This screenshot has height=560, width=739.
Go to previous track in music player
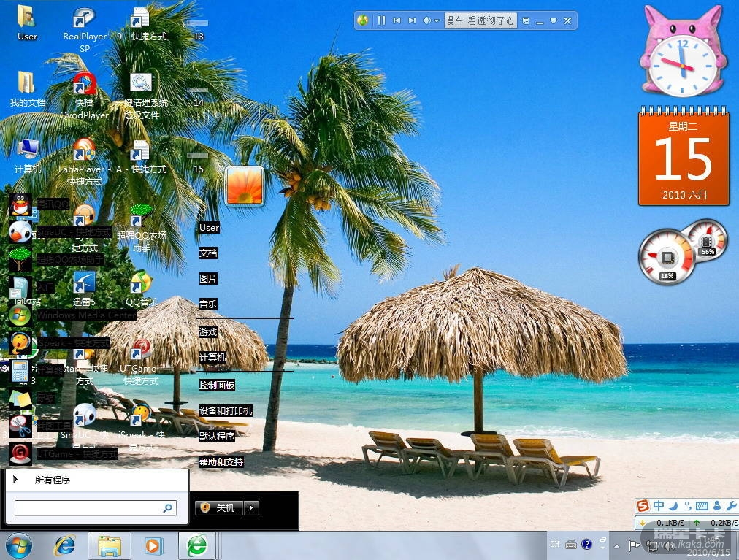click(x=397, y=21)
